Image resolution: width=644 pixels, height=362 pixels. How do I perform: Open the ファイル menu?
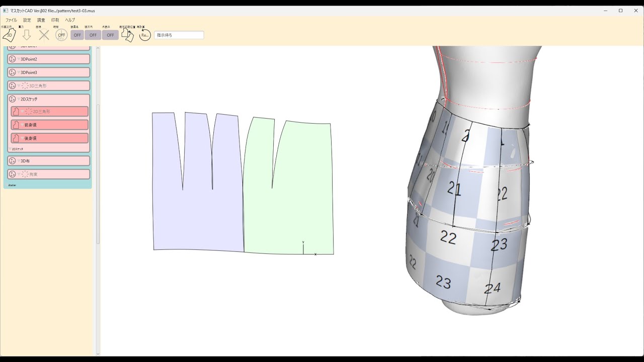click(11, 20)
